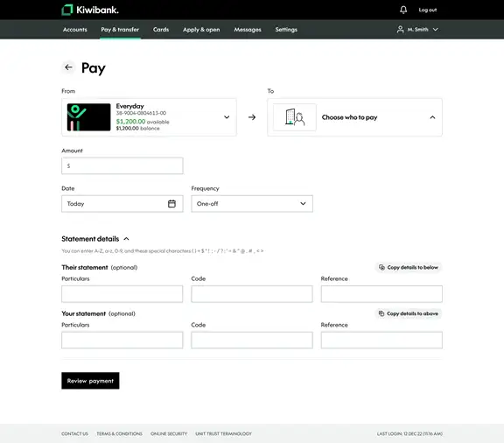
Task: Click the Kiwibank logo
Action: pos(90,10)
